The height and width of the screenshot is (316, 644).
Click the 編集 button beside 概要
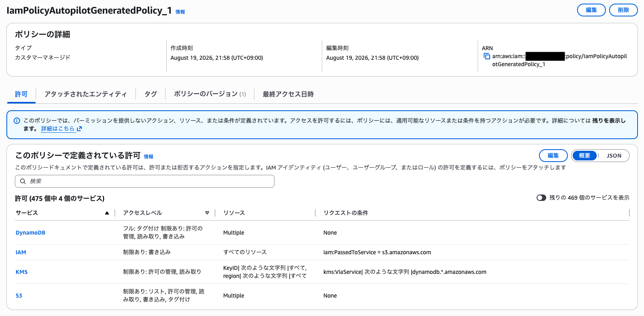tap(553, 156)
